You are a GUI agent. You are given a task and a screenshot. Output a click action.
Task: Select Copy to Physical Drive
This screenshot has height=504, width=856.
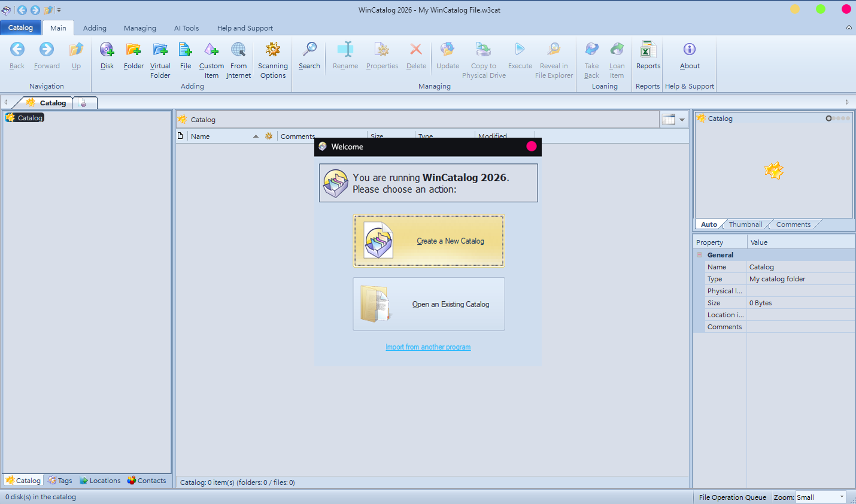click(x=484, y=60)
